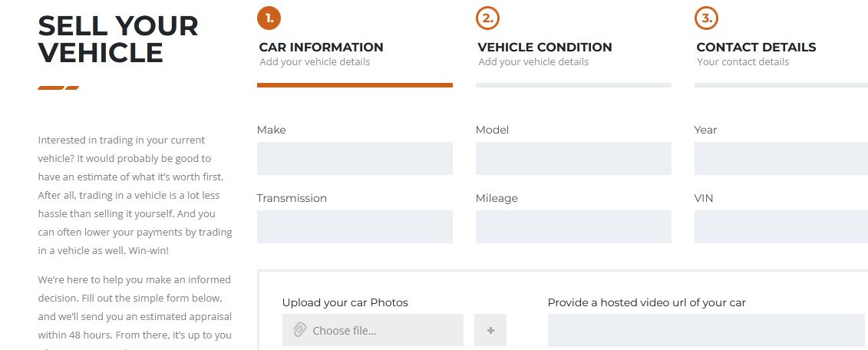Focus the Make input field
The image size is (868, 350).
pyautogui.click(x=355, y=158)
